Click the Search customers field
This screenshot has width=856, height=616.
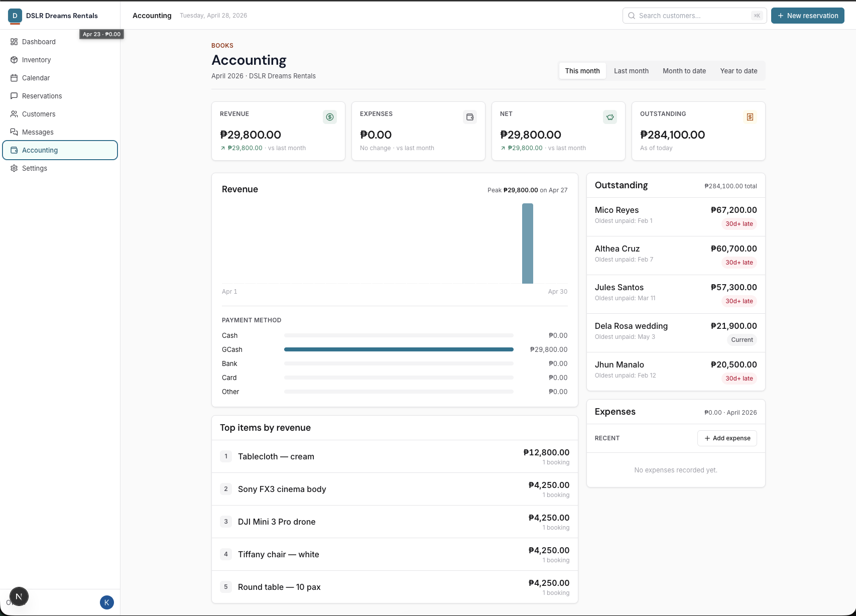point(694,16)
